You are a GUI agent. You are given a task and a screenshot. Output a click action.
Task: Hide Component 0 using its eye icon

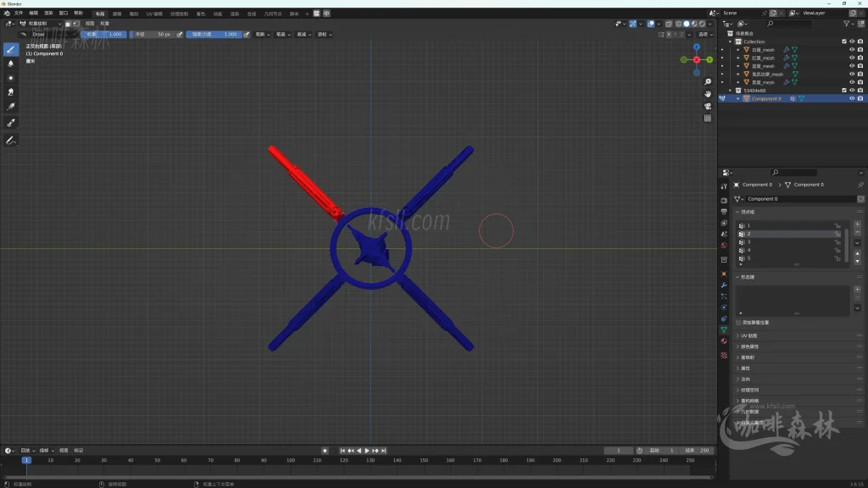(x=852, y=99)
